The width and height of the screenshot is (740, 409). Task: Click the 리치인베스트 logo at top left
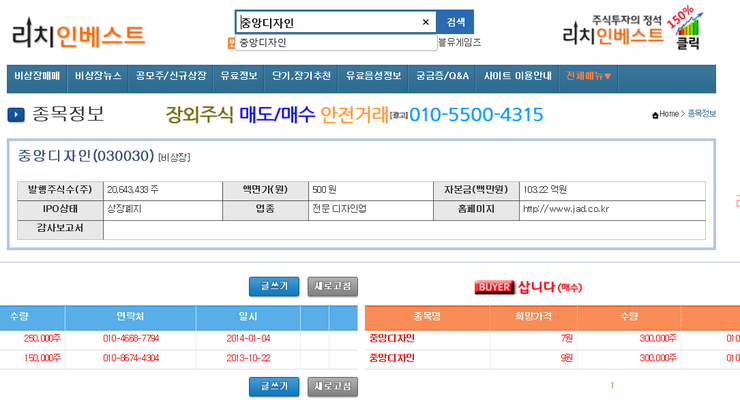(x=78, y=34)
